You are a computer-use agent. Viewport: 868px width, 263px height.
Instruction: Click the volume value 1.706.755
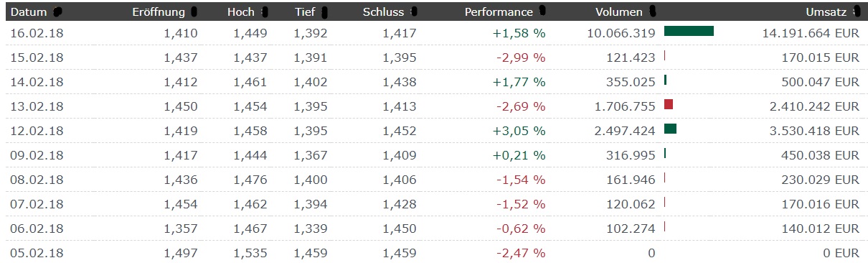[x=625, y=106]
